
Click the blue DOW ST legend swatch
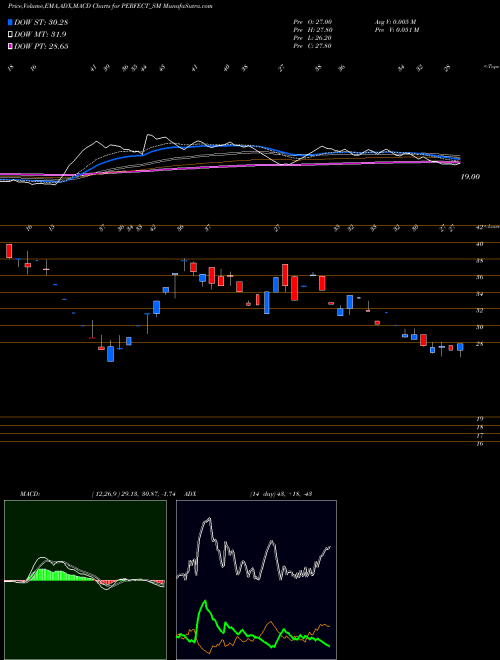click(10, 22)
